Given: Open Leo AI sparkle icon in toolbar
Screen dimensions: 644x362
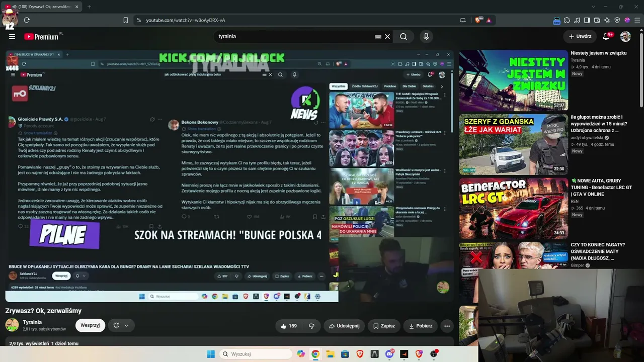Looking at the screenshot, I should coord(607,20).
